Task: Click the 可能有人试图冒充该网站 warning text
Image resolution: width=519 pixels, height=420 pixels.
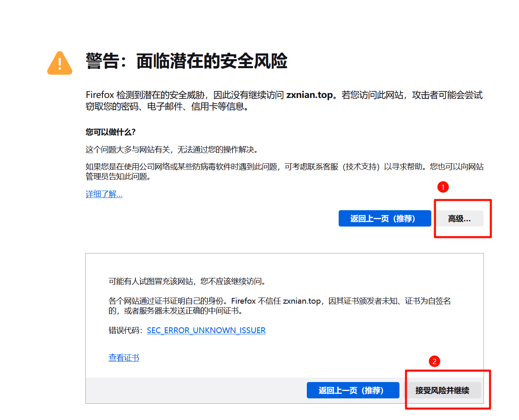Action: [x=188, y=281]
